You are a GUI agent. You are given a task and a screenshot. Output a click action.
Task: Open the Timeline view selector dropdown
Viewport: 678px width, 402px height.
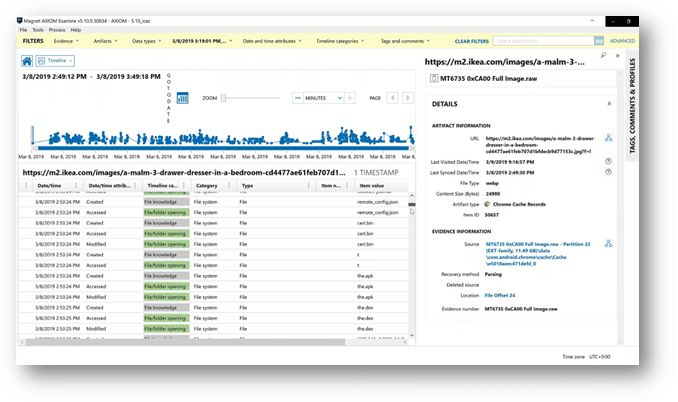[55, 61]
